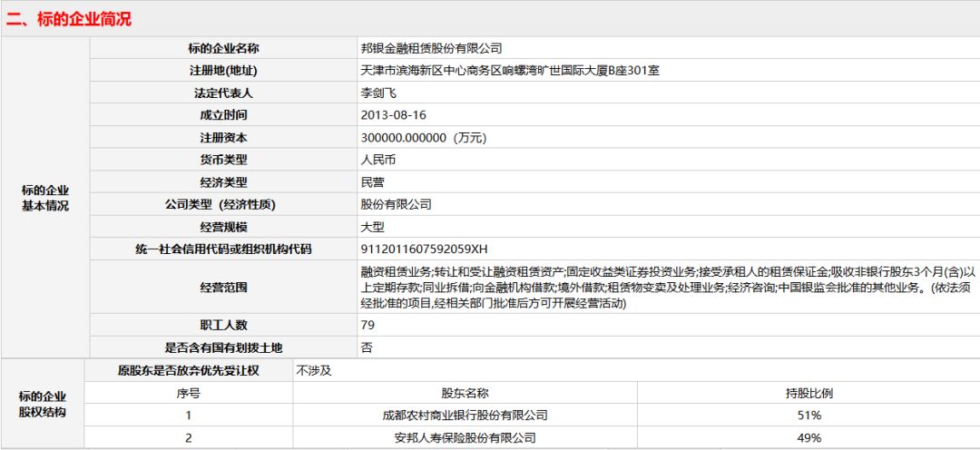
Task: Click the section heading 二、标的企业简况
Action: 69,19
